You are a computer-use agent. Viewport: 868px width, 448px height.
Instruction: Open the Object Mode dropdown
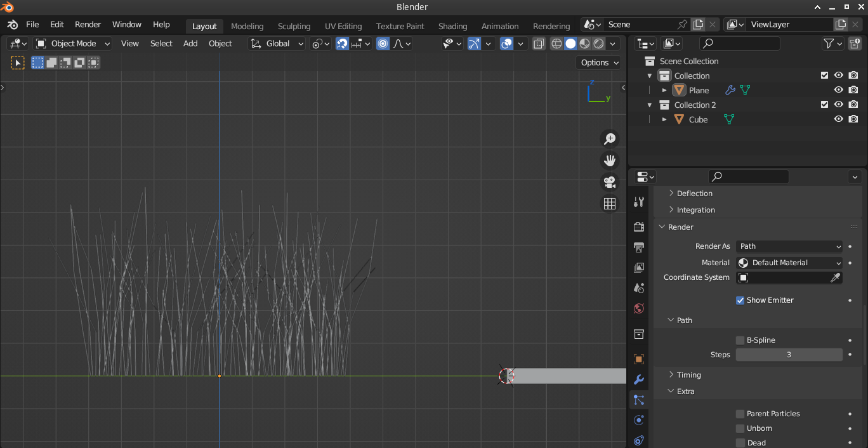tap(73, 44)
